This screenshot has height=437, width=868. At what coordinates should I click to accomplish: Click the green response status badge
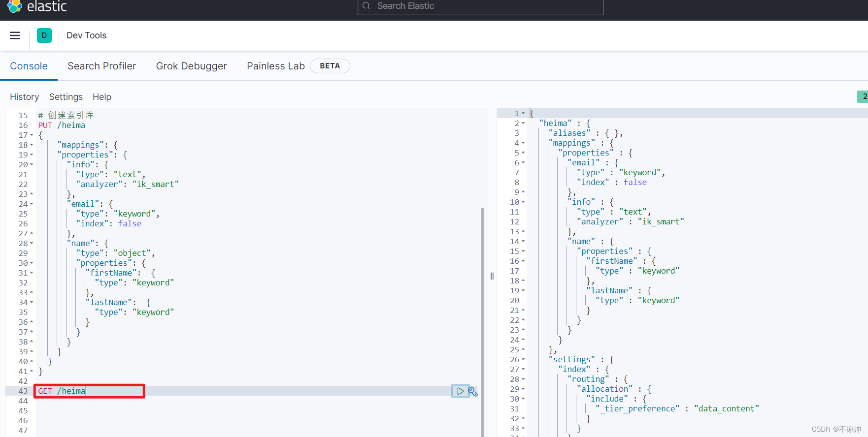(x=863, y=96)
